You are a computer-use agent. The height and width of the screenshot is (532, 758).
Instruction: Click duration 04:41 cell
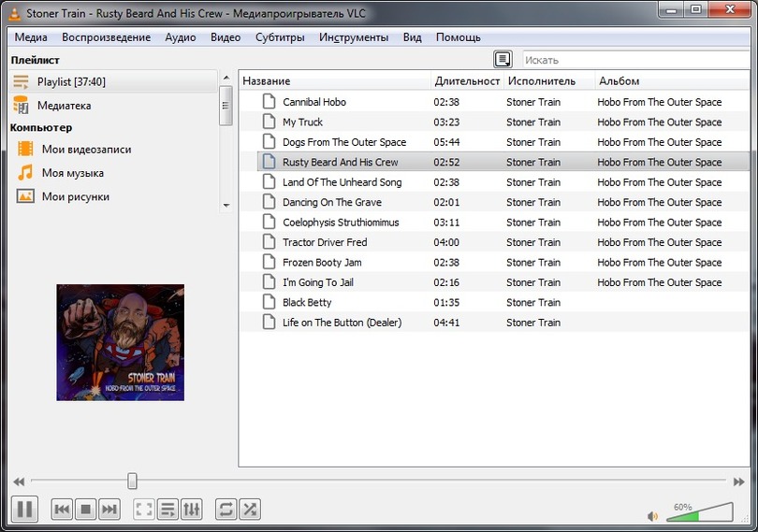point(446,323)
